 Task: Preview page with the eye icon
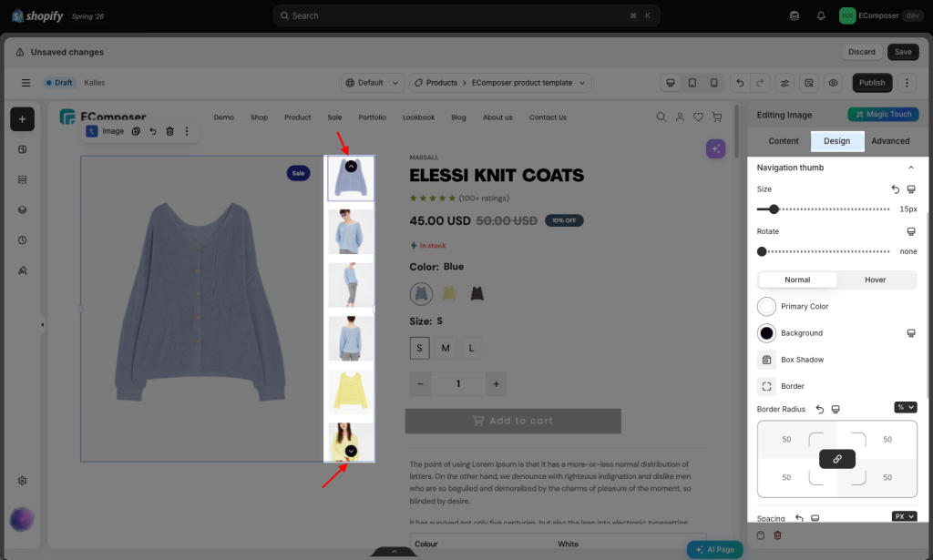(x=833, y=83)
